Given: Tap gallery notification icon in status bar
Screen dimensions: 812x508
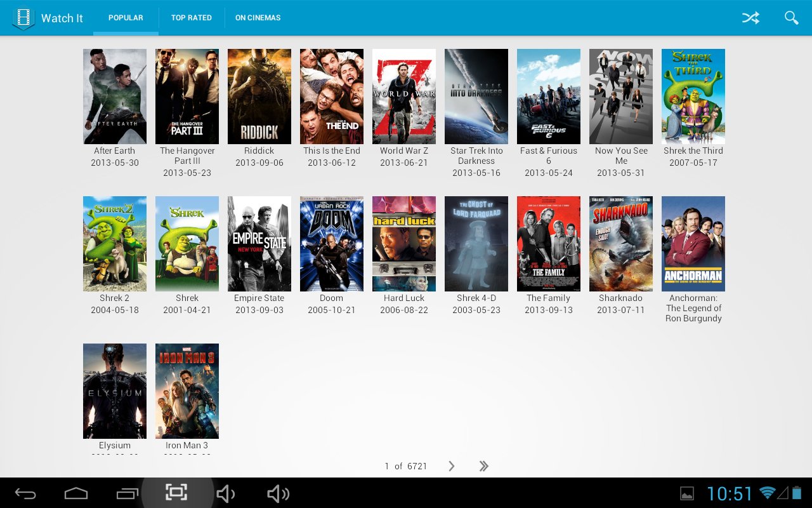Looking at the screenshot, I should point(687,493).
